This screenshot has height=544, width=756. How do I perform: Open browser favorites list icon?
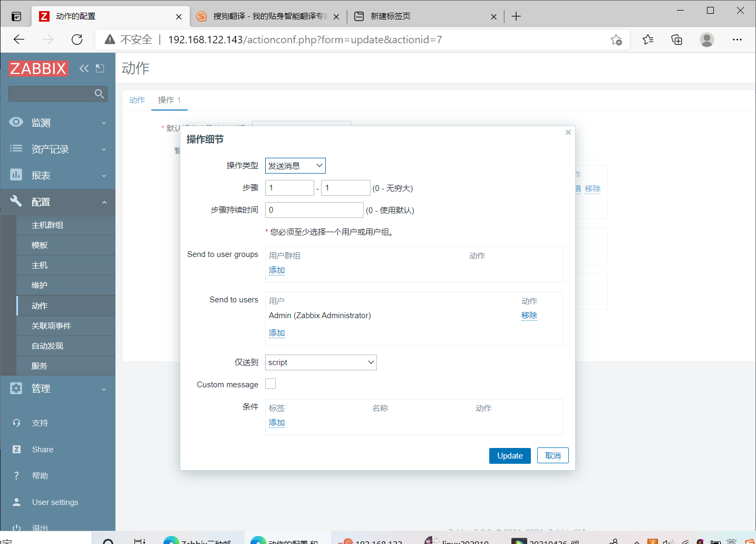648,40
